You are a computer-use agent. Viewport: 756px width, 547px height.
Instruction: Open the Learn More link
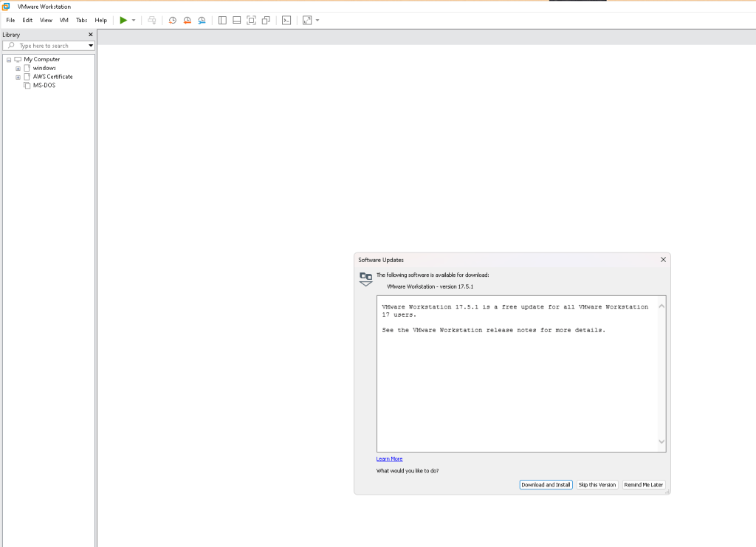click(x=389, y=459)
